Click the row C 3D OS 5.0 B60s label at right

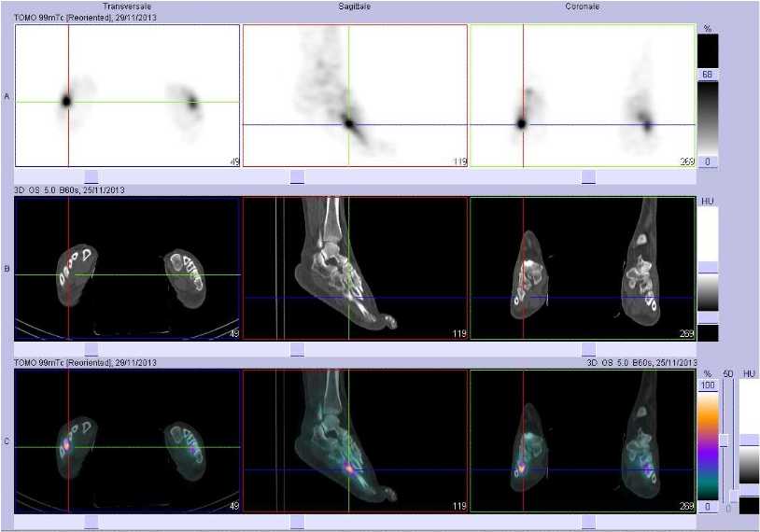coord(641,362)
